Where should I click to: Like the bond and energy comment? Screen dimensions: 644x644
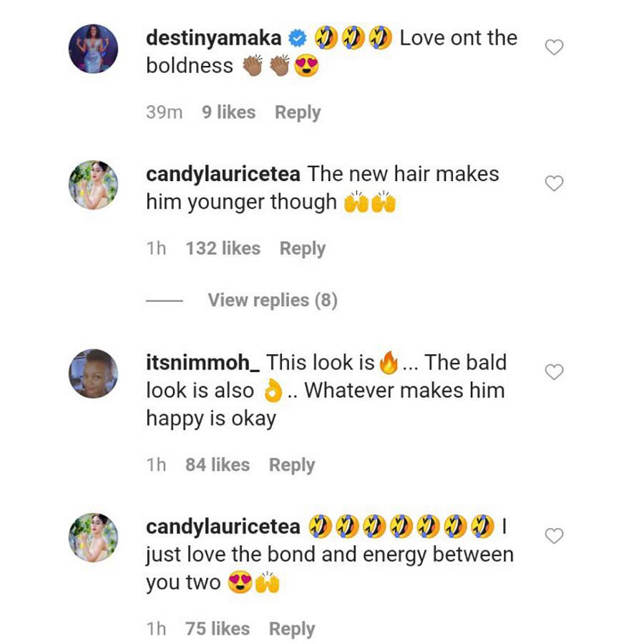555,536
